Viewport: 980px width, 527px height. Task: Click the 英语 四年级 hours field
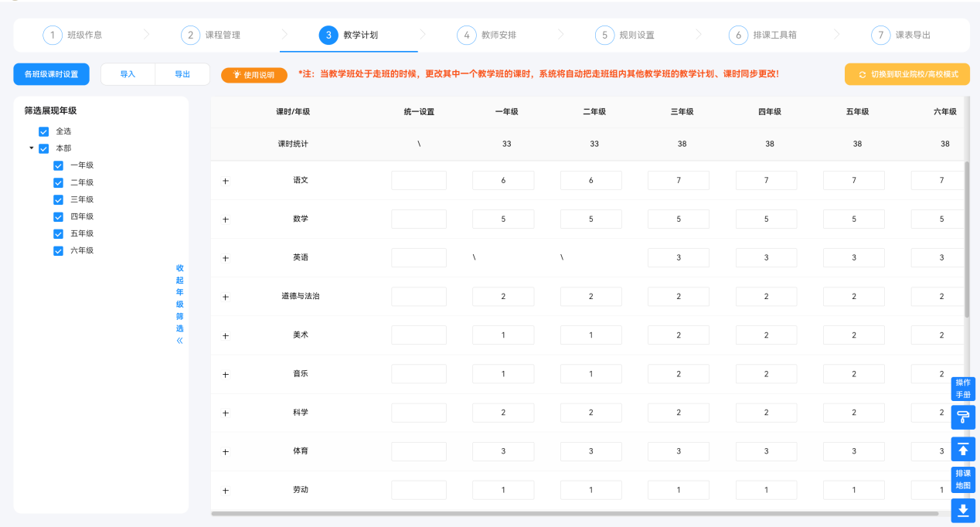click(767, 257)
